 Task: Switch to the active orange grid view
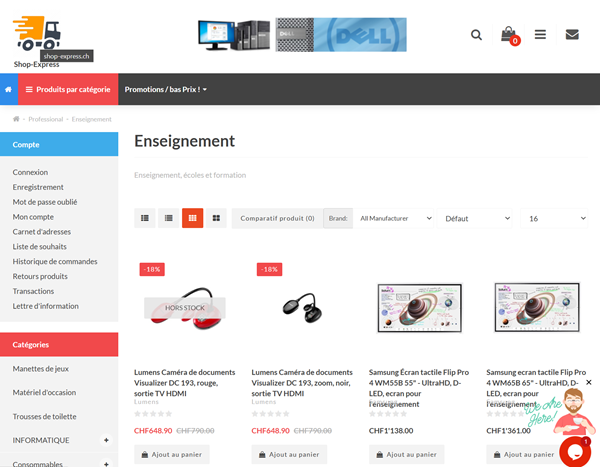192,218
